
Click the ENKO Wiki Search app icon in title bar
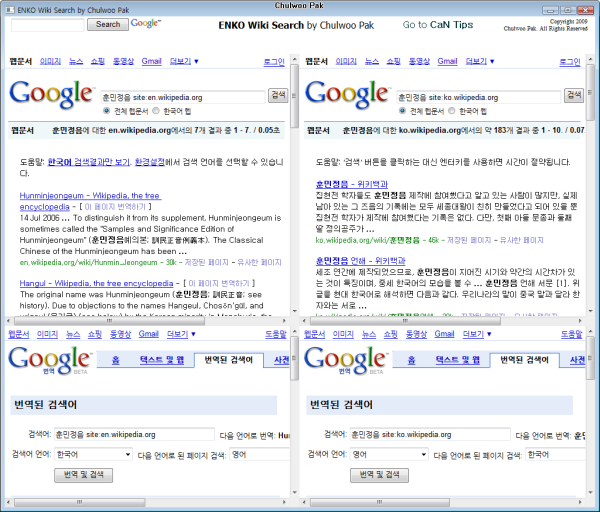pyautogui.click(x=10, y=10)
